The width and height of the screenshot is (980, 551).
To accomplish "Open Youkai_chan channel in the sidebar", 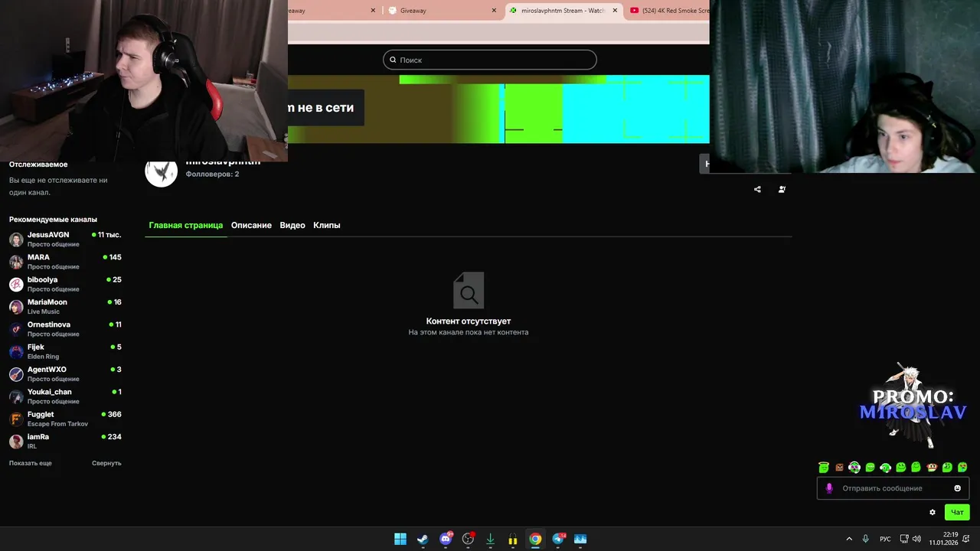I will click(65, 396).
